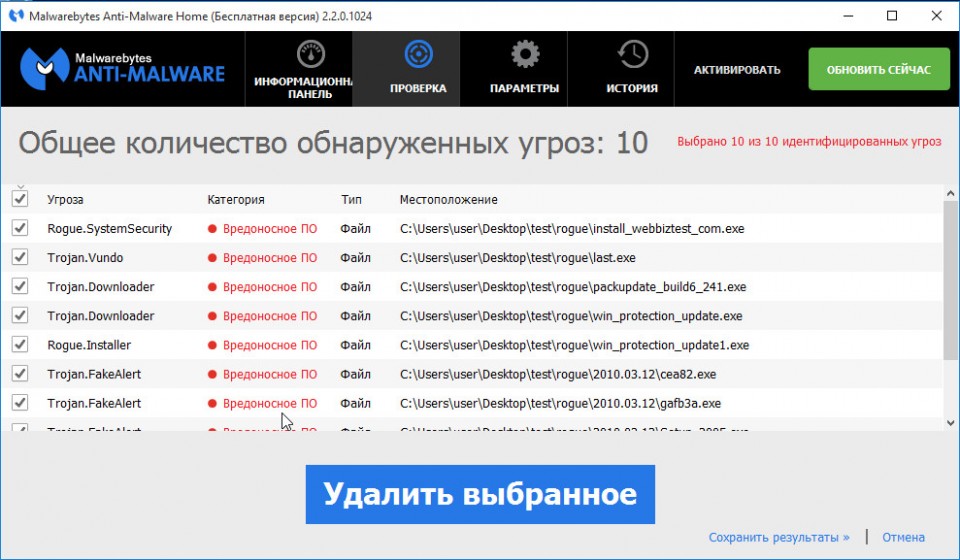This screenshot has width=960, height=560.
Task: Click the green ОБНОВИТЬ СЕЙЧАС button
Action: pyautogui.click(x=879, y=69)
